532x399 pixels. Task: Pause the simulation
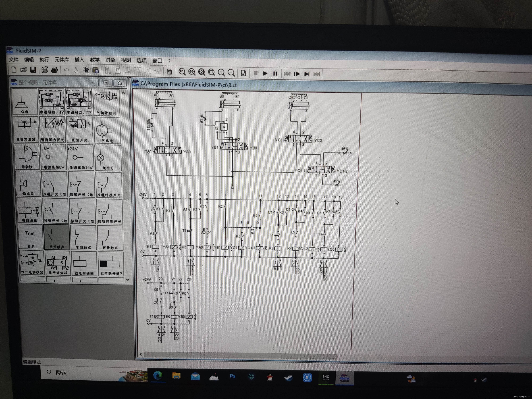point(275,74)
